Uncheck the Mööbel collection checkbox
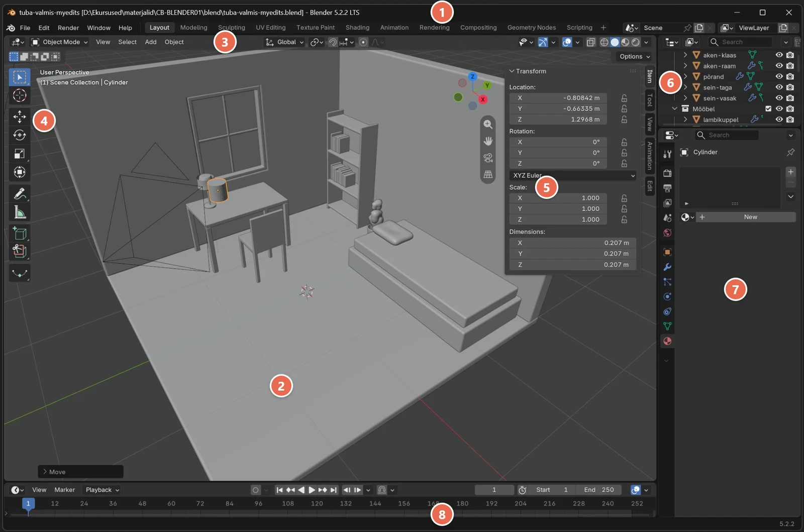This screenshot has width=804, height=532. pyautogui.click(x=768, y=109)
